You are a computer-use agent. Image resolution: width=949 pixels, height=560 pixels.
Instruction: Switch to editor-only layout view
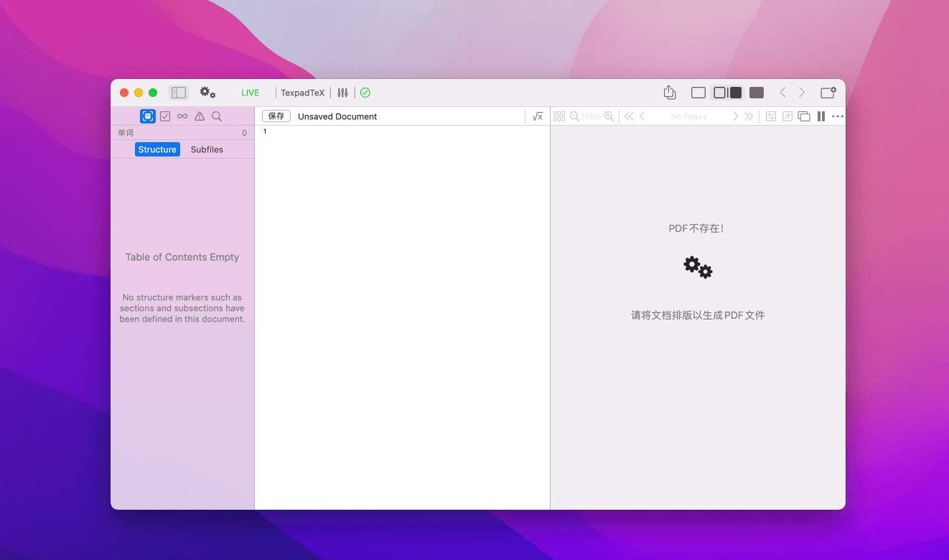coord(698,93)
